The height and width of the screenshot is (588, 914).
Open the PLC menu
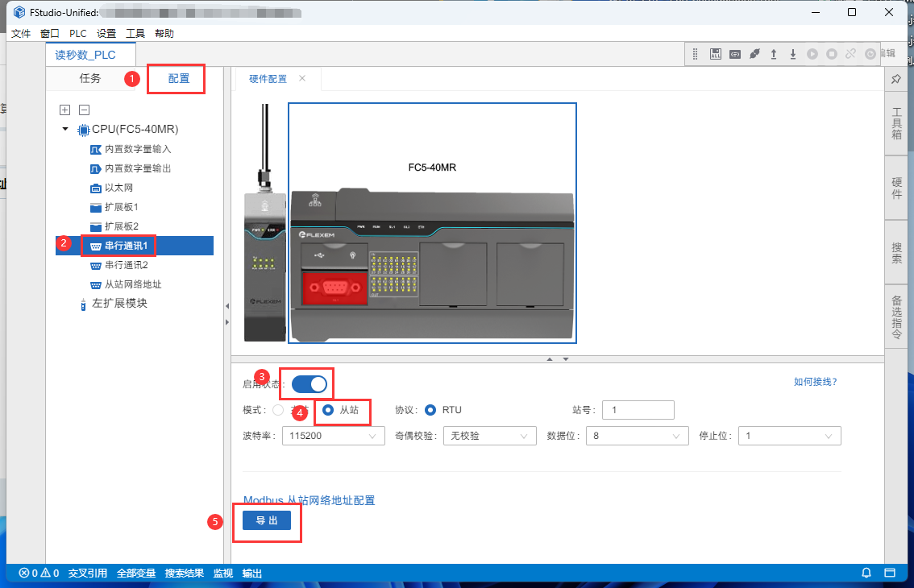77,33
